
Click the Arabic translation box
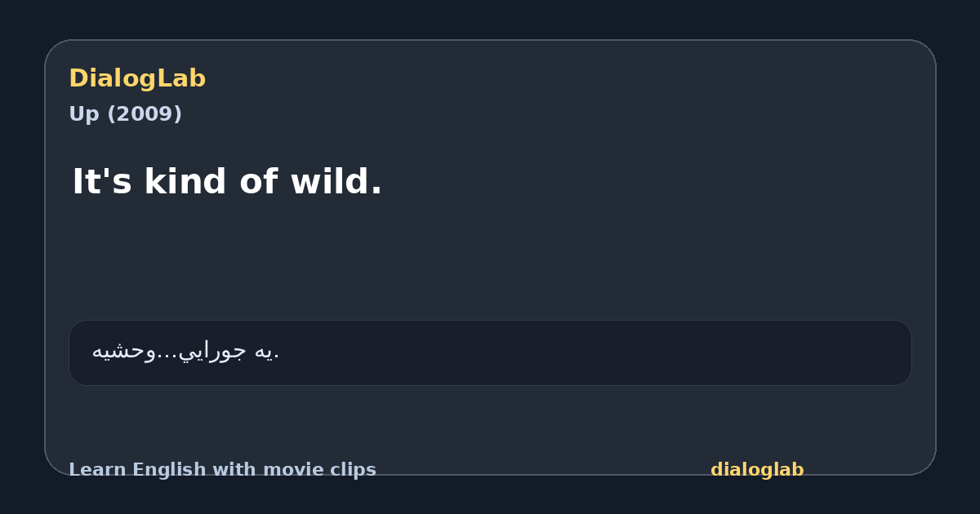[x=490, y=352]
